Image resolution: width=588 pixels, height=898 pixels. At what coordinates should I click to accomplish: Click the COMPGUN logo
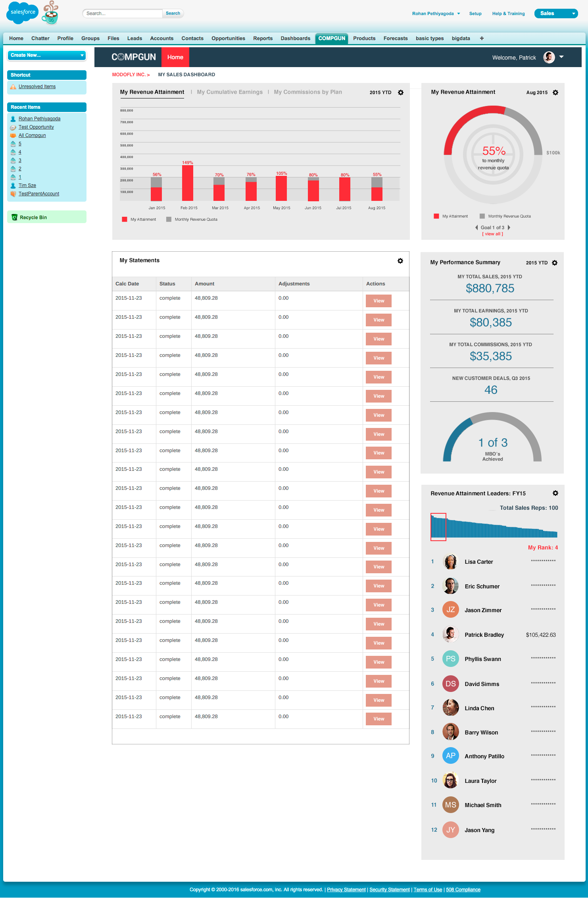[x=134, y=57]
